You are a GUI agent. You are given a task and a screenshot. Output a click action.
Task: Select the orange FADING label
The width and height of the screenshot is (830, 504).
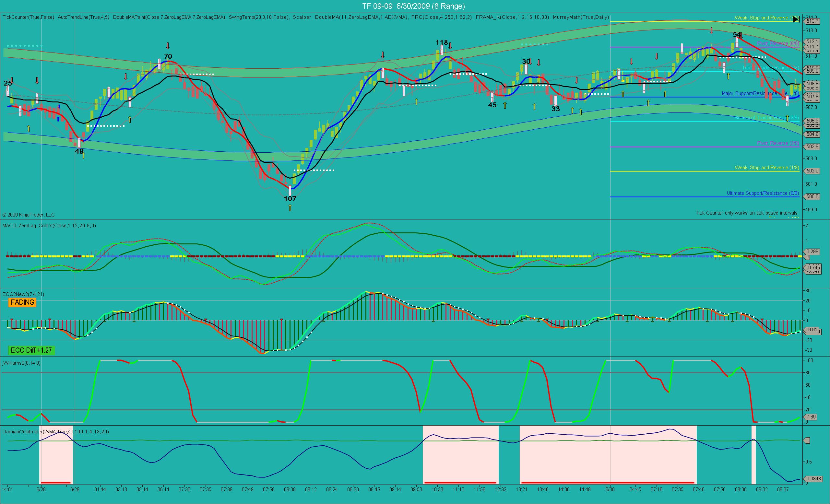[22, 302]
